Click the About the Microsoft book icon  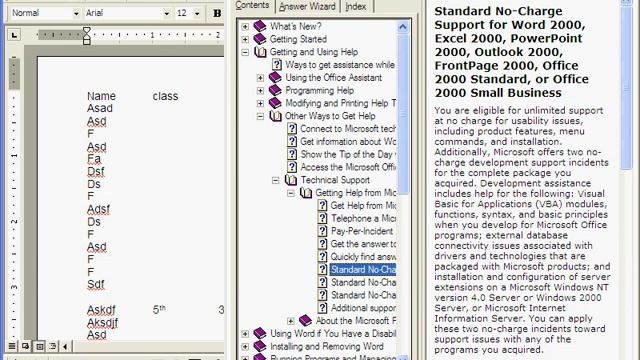pyautogui.click(x=305, y=321)
